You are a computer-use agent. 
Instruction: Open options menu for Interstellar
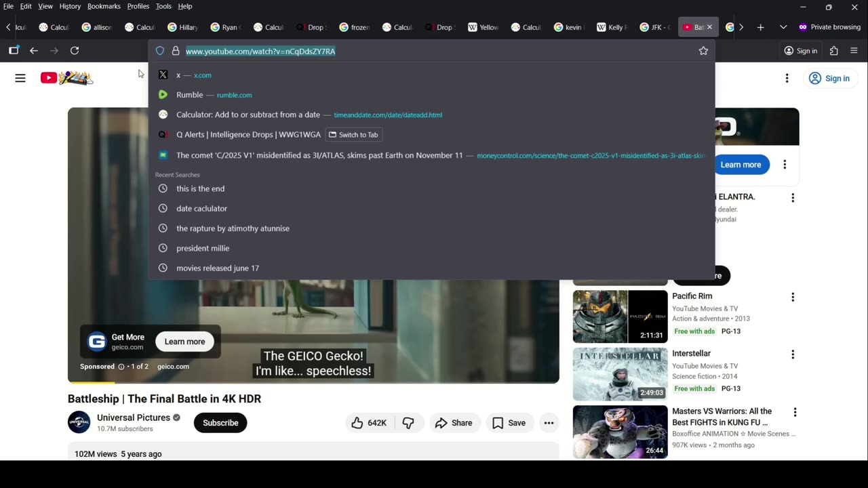pos(792,354)
